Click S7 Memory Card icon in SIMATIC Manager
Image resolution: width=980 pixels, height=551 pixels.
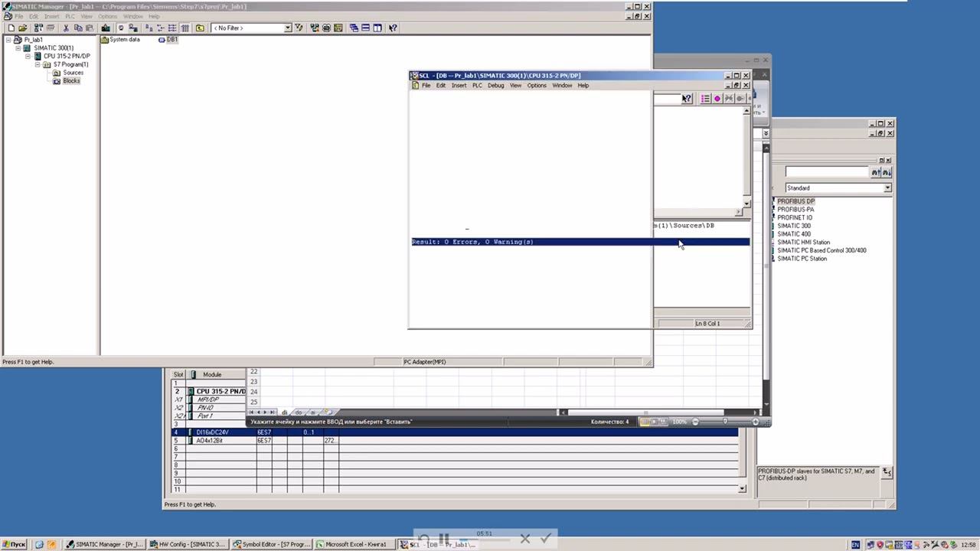(x=50, y=28)
